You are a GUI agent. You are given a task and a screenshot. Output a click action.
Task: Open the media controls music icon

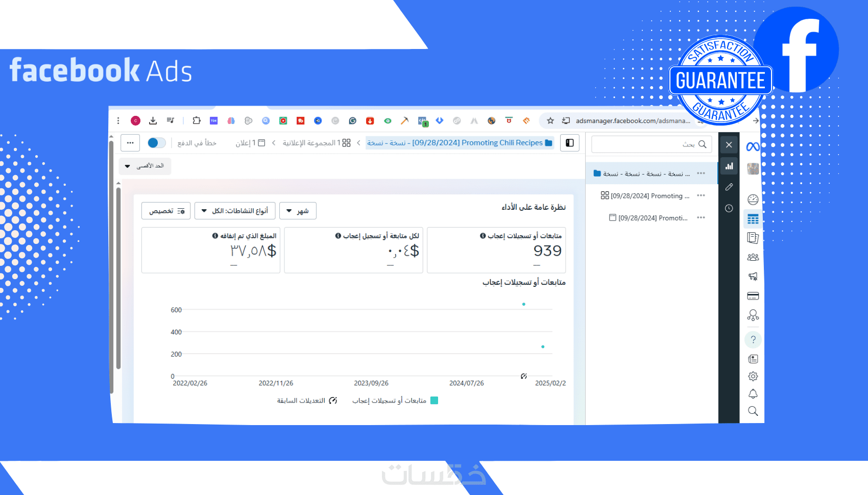[170, 121]
